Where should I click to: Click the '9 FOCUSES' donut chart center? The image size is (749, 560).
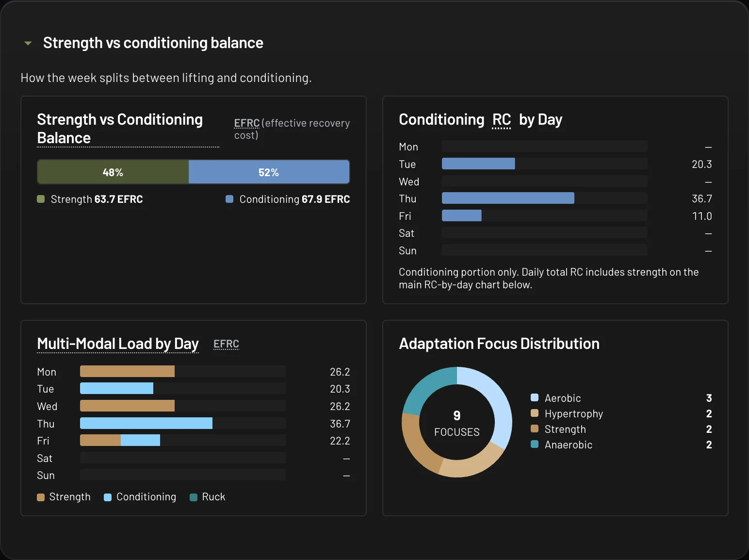(457, 423)
